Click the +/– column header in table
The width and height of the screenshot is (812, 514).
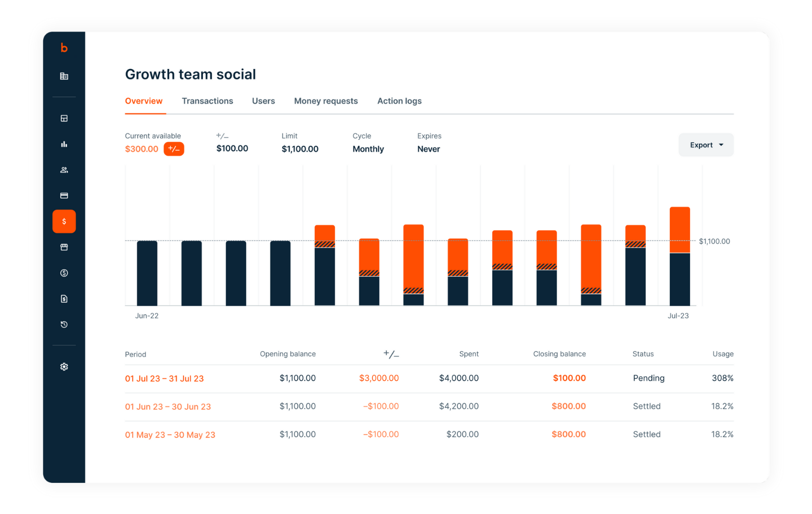click(x=391, y=354)
